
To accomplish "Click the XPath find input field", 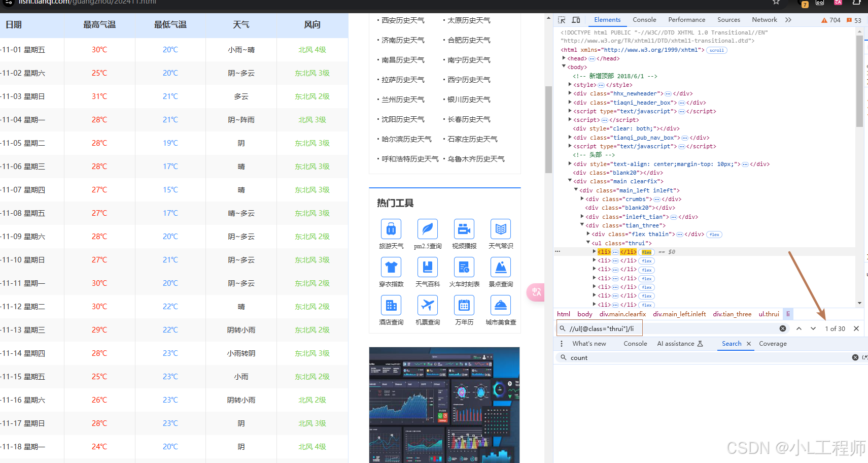I will (672, 328).
